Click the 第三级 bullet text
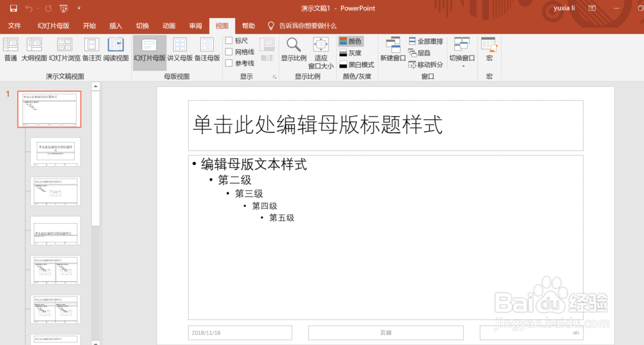The height and width of the screenshot is (345, 644). pyautogui.click(x=249, y=193)
